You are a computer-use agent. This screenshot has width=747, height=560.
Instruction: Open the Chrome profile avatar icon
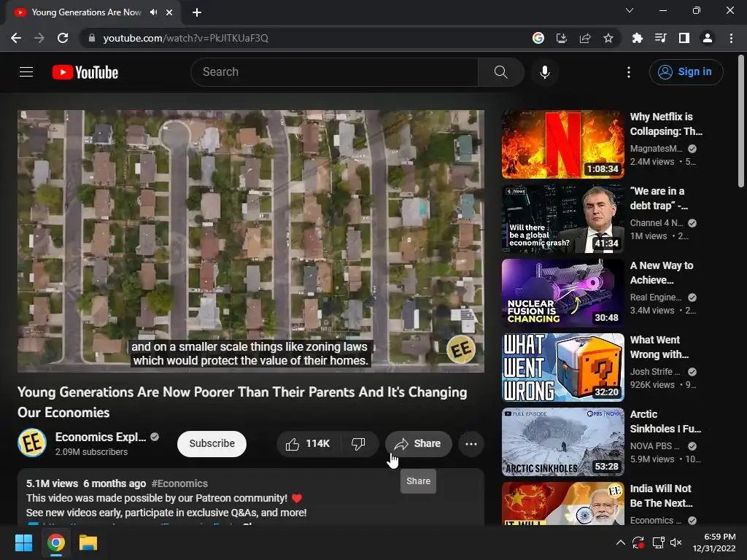pyautogui.click(x=708, y=38)
